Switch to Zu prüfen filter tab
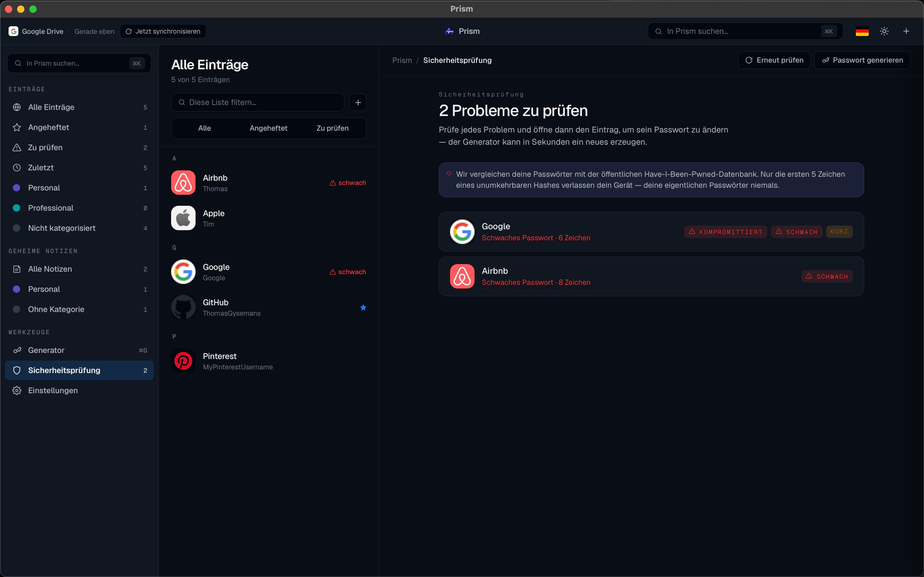Viewport: 924px width, 577px height. (332, 128)
